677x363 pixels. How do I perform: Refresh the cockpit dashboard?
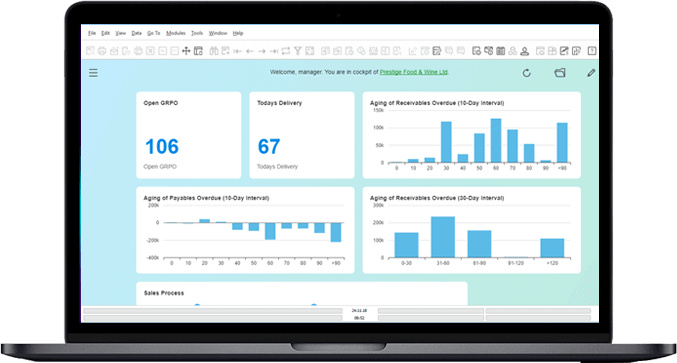[526, 73]
